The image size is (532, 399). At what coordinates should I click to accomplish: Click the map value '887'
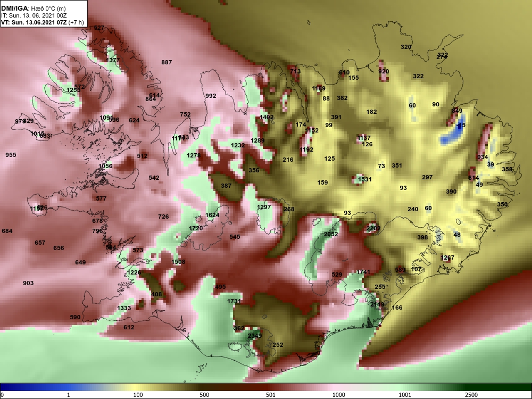click(167, 62)
